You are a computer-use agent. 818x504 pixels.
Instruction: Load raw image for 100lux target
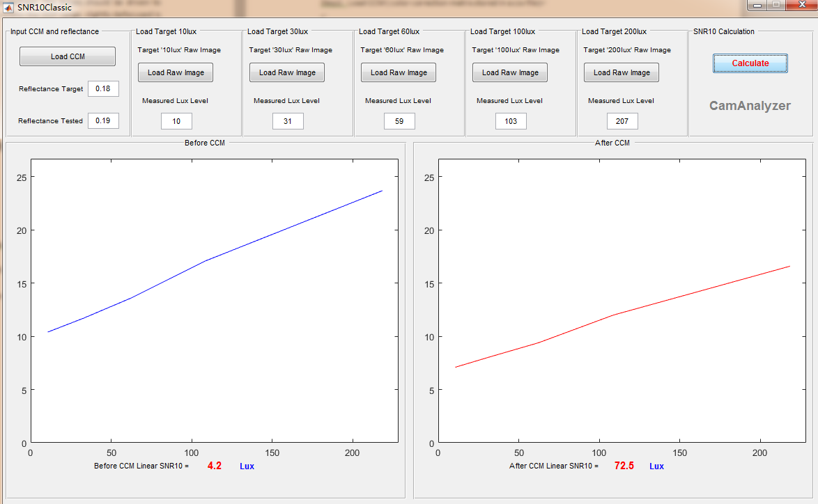[510, 72]
